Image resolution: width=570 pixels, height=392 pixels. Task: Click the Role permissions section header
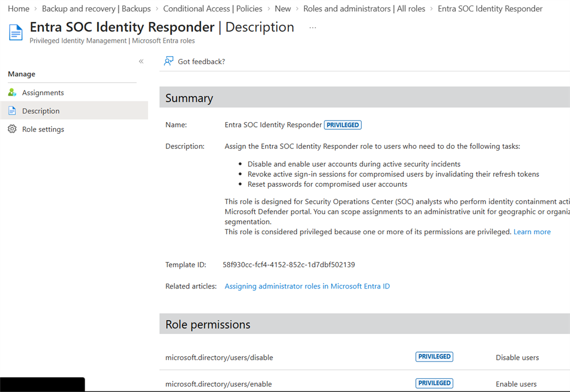(364, 324)
